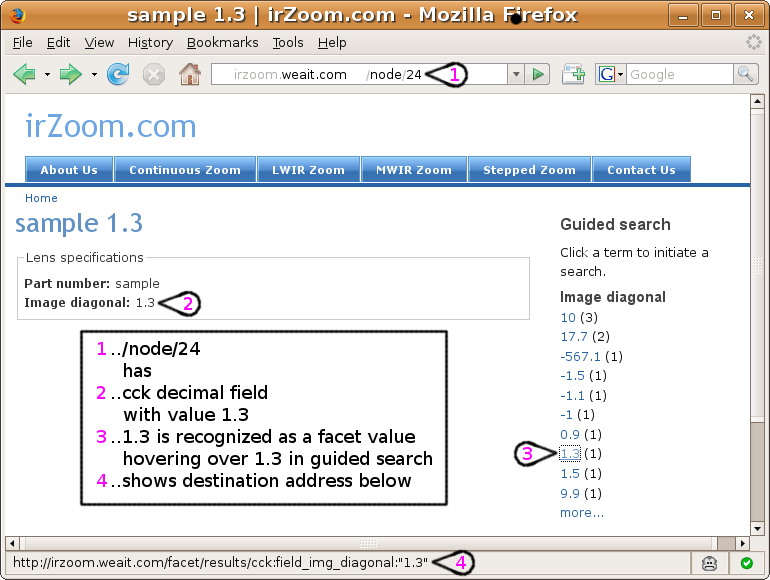Select facet value 10 in guided search
770x580 pixels.
[x=568, y=317]
